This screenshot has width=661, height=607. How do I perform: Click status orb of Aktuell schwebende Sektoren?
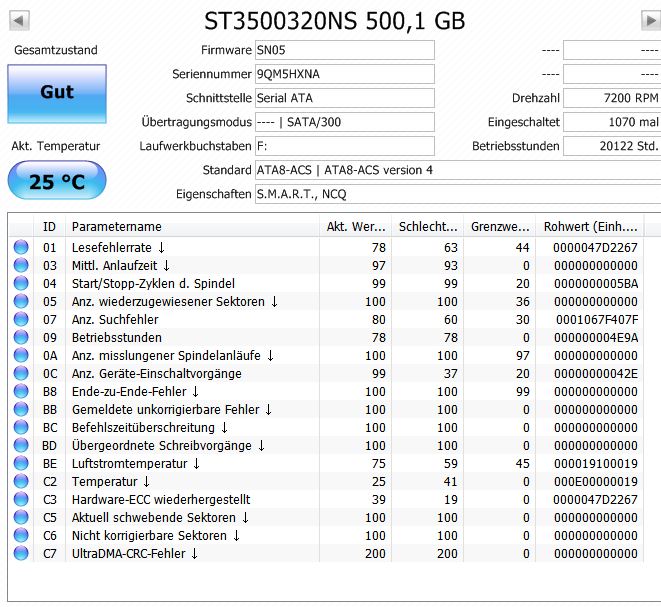point(21,517)
